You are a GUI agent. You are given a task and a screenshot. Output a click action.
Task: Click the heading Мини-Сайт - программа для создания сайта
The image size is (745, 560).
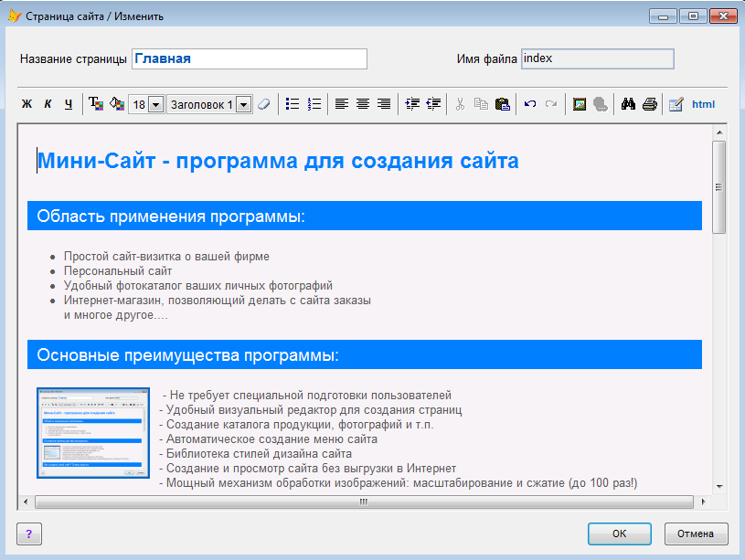[278, 161]
